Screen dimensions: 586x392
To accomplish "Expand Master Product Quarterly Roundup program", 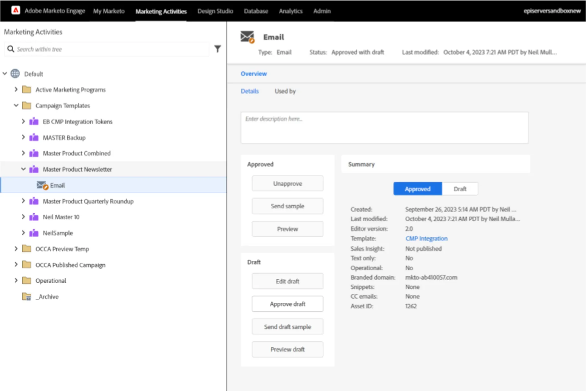I will (x=23, y=201).
